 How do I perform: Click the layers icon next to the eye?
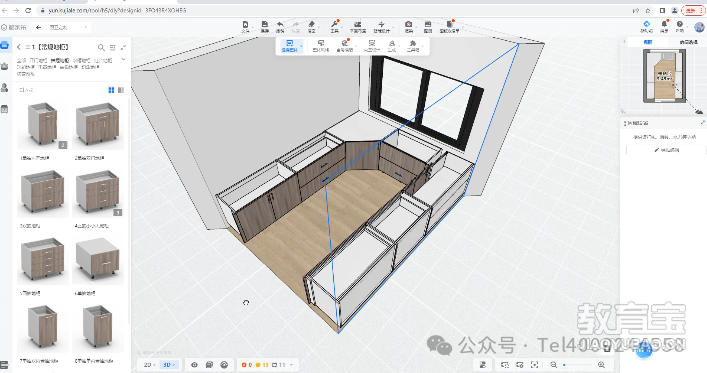point(209,364)
